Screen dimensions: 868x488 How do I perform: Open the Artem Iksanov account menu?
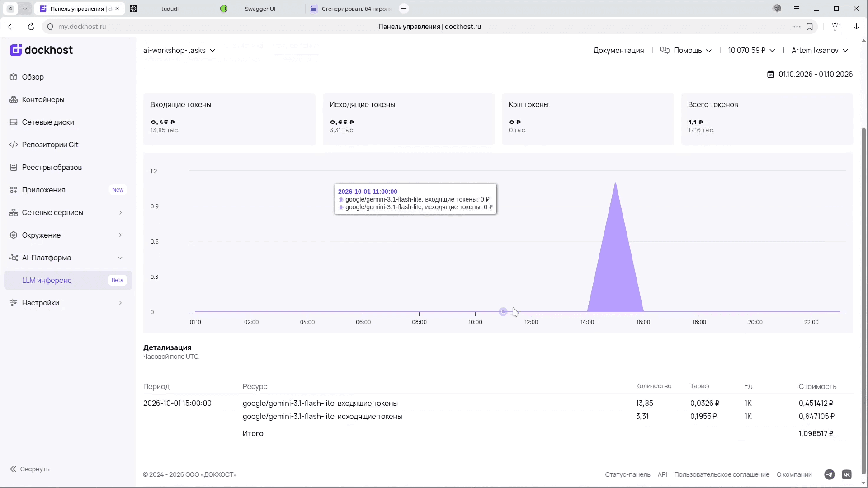[820, 50]
